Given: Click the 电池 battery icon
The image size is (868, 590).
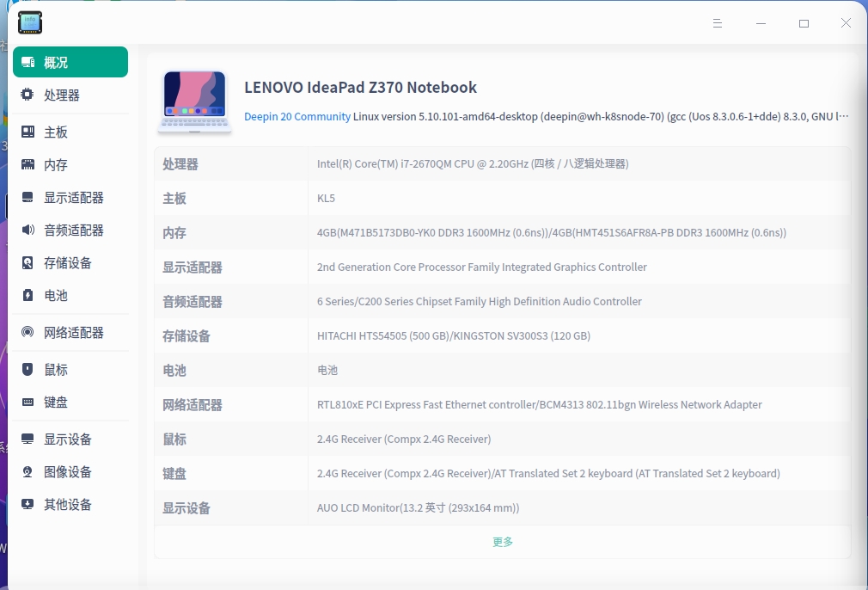Looking at the screenshot, I should [x=28, y=295].
